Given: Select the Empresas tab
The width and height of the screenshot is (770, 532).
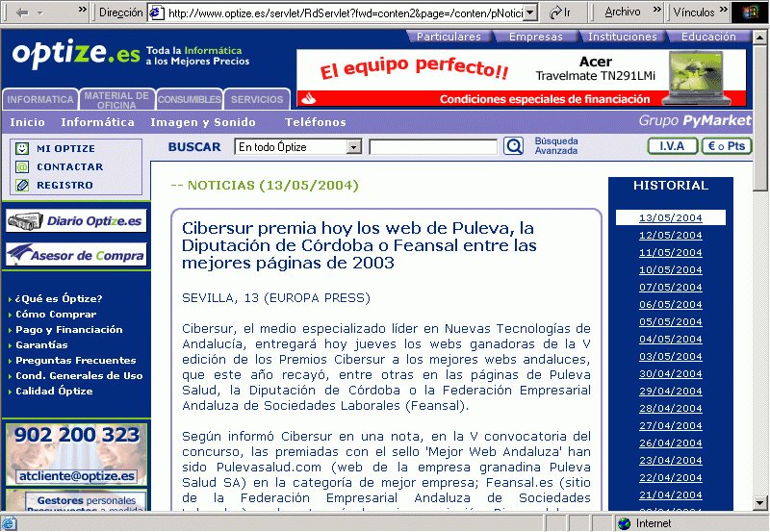Looking at the screenshot, I should coord(536,37).
